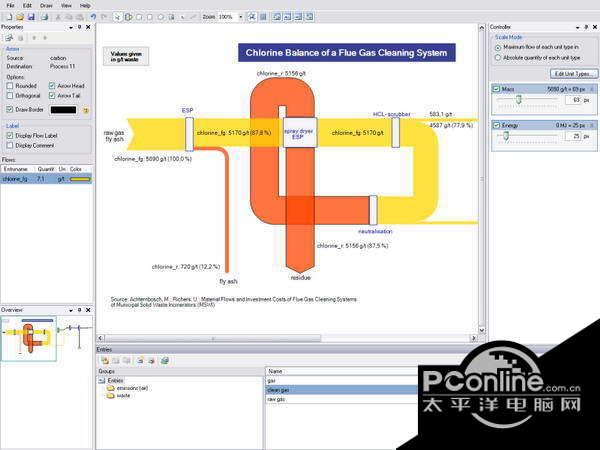Click the Cut scissors icon
600x450 pixels.
coord(58,17)
